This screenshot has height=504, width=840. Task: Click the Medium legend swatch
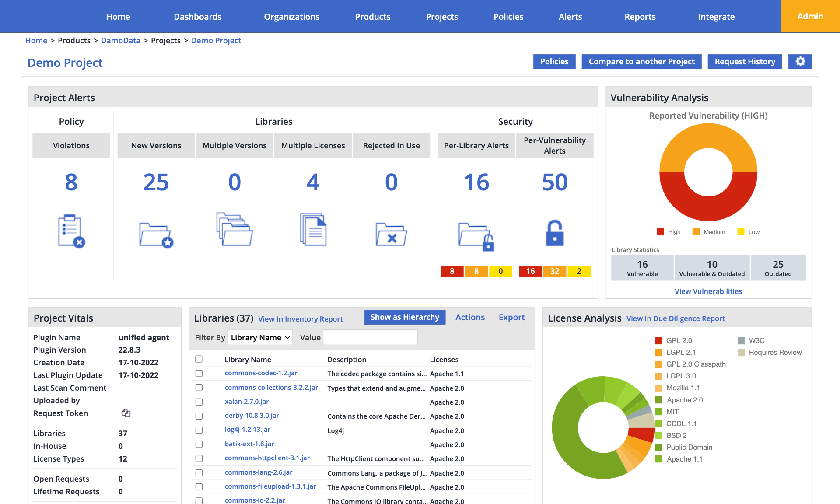696,232
